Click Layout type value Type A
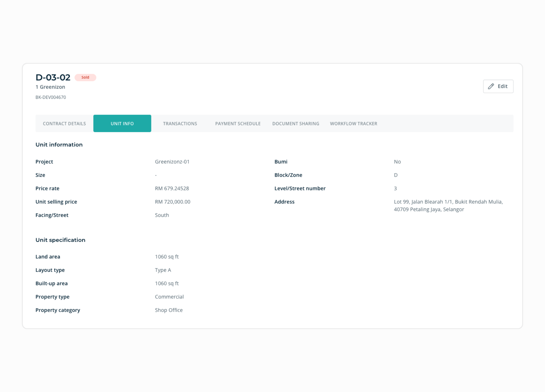 (163, 270)
